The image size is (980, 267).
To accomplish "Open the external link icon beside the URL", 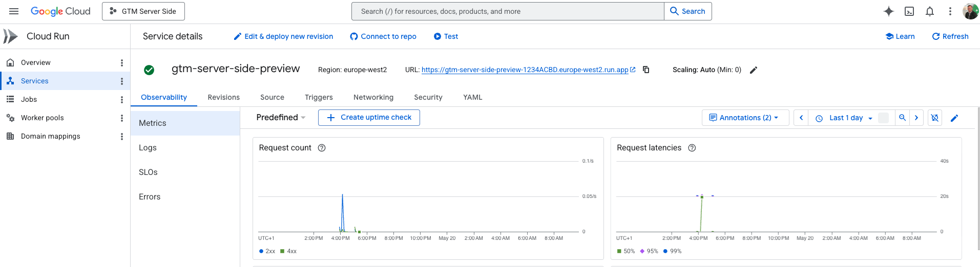I will [x=633, y=70].
